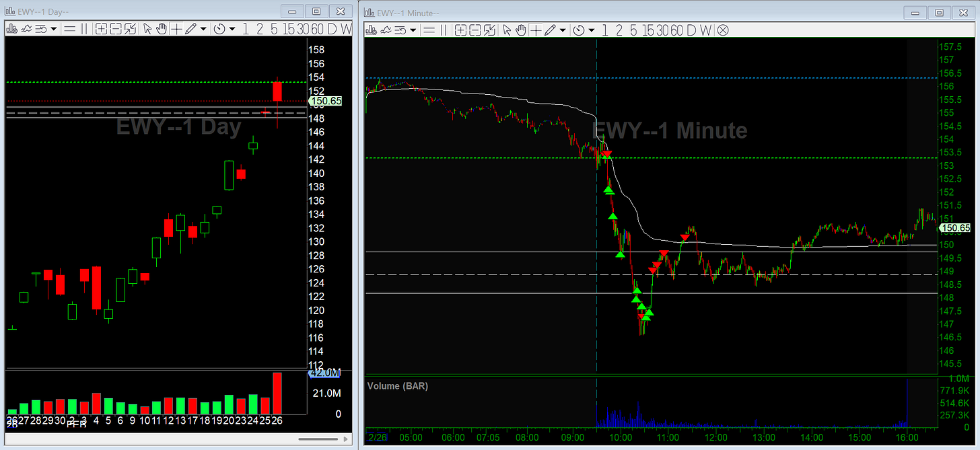
Task: Expand clock time-range dropdown in 1 Minute window
Action: click(x=592, y=30)
